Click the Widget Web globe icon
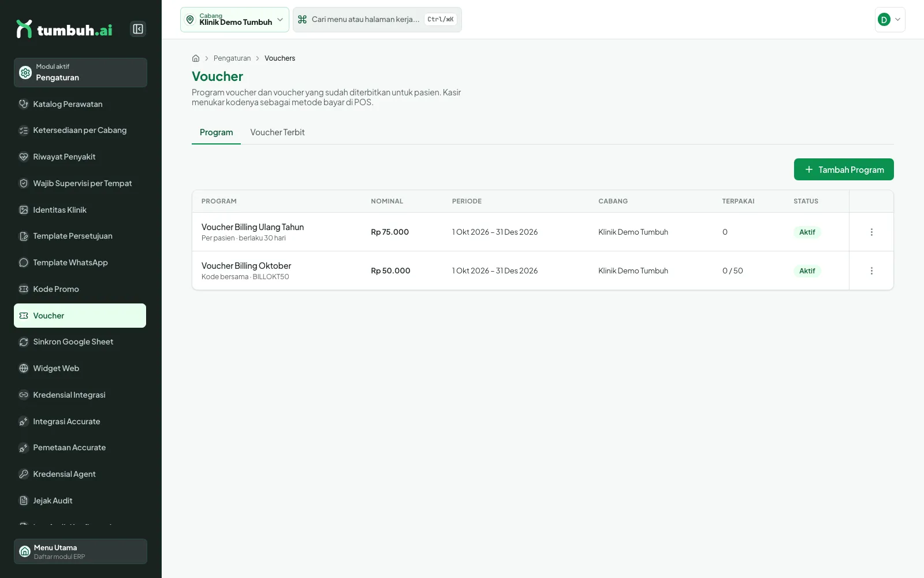The width and height of the screenshot is (924, 578). tap(24, 368)
